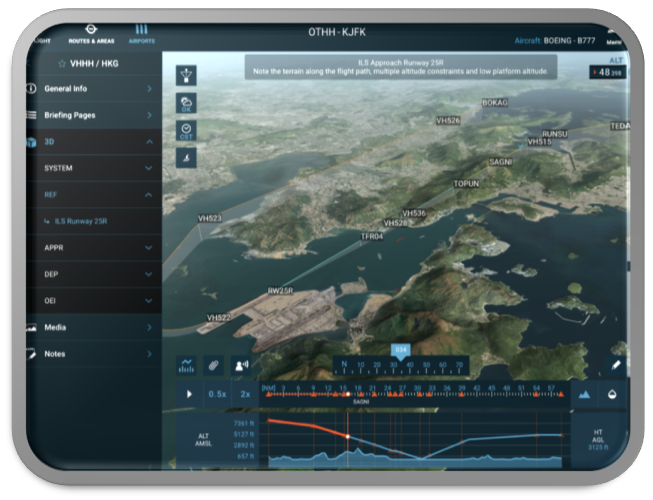This screenshot has height=500, width=653.
Task: Set playback speed to 0.5x
Action: tap(217, 394)
